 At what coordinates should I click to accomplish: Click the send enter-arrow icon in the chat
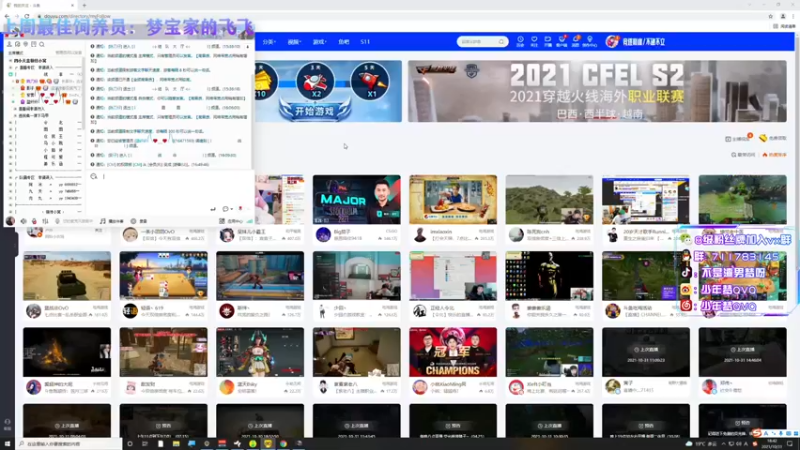click(x=213, y=209)
